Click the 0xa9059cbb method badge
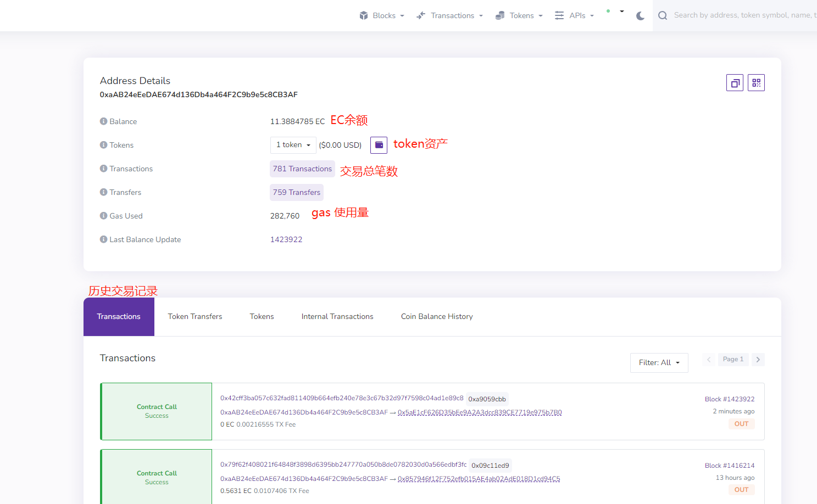 click(x=487, y=399)
